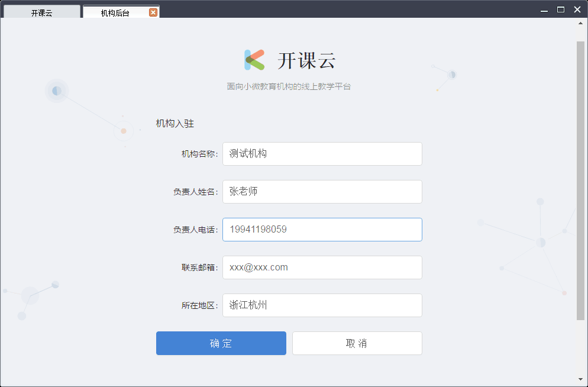Click the 面向小微教育机构的线上教学平台 slogan
The width and height of the screenshot is (588, 387).
(289, 86)
